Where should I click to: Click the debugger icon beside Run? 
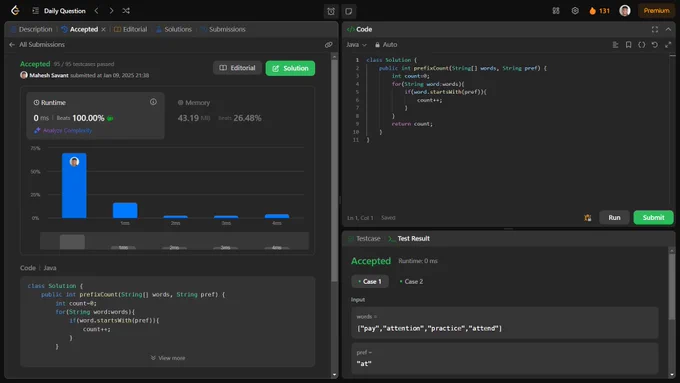pos(588,218)
